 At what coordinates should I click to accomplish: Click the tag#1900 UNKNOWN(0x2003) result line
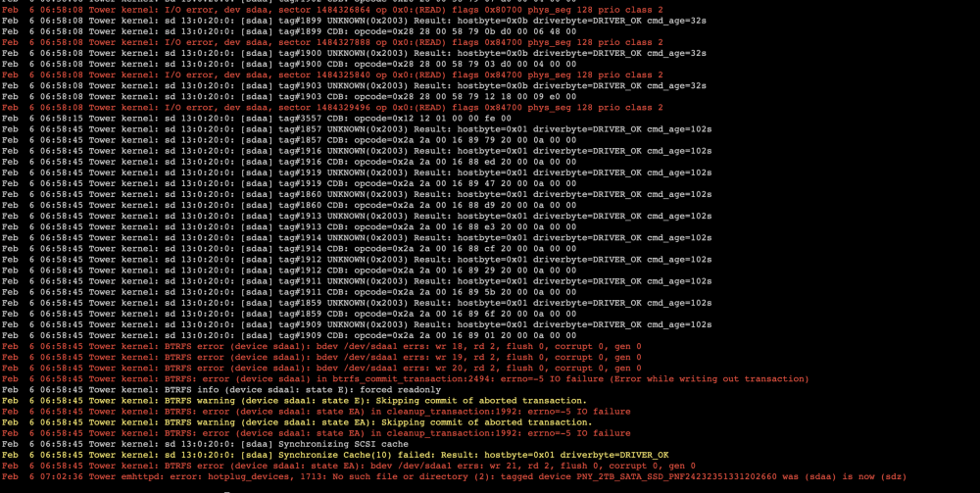click(x=354, y=53)
